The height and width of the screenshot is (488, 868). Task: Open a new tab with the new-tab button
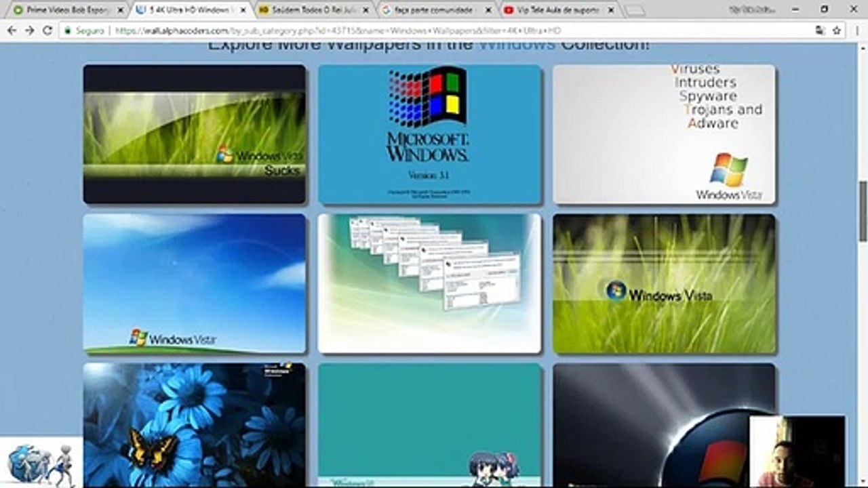634,10
